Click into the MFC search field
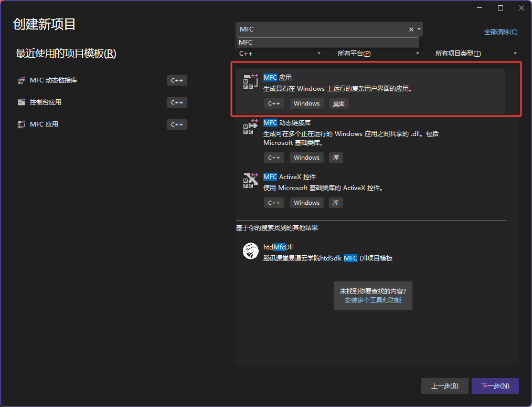 [322, 29]
